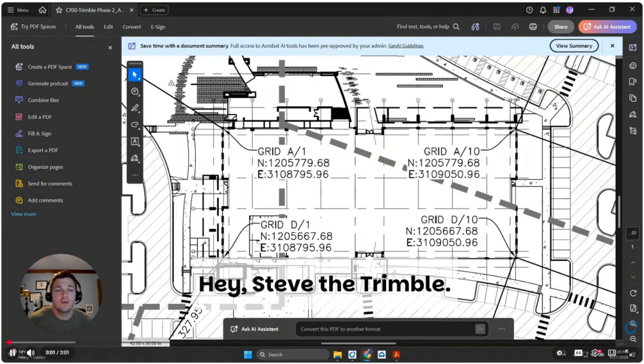View notifications bell

543,10
